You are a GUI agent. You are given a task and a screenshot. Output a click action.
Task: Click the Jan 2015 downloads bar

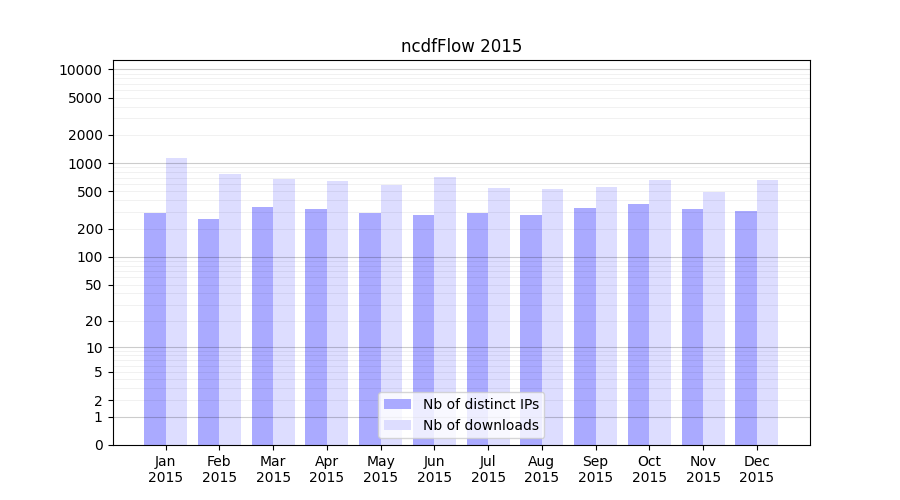click(177, 300)
